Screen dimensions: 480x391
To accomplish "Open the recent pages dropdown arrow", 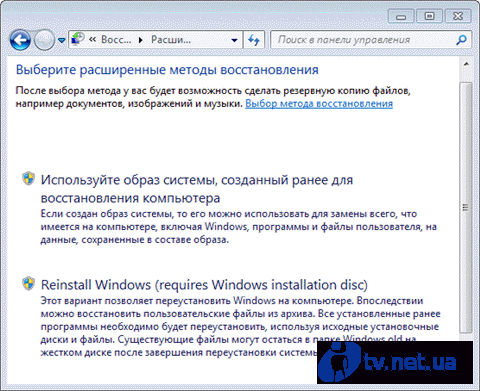I will 62,40.
